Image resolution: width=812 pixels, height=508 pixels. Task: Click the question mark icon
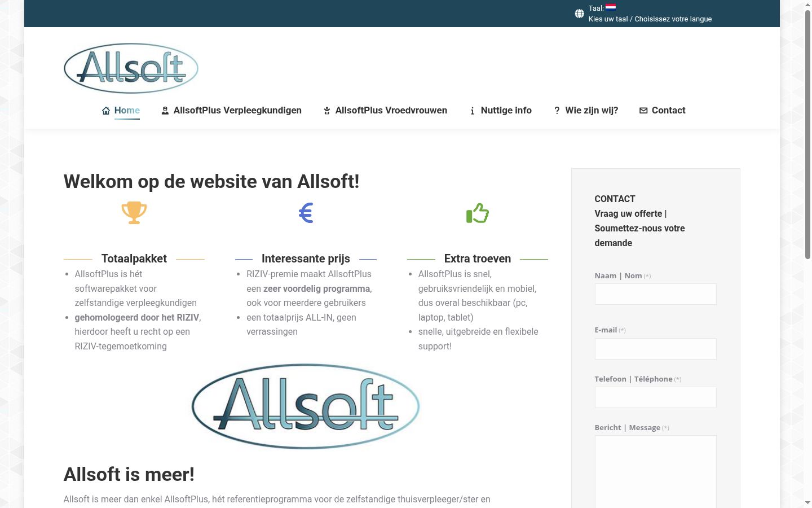tap(557, 111)
